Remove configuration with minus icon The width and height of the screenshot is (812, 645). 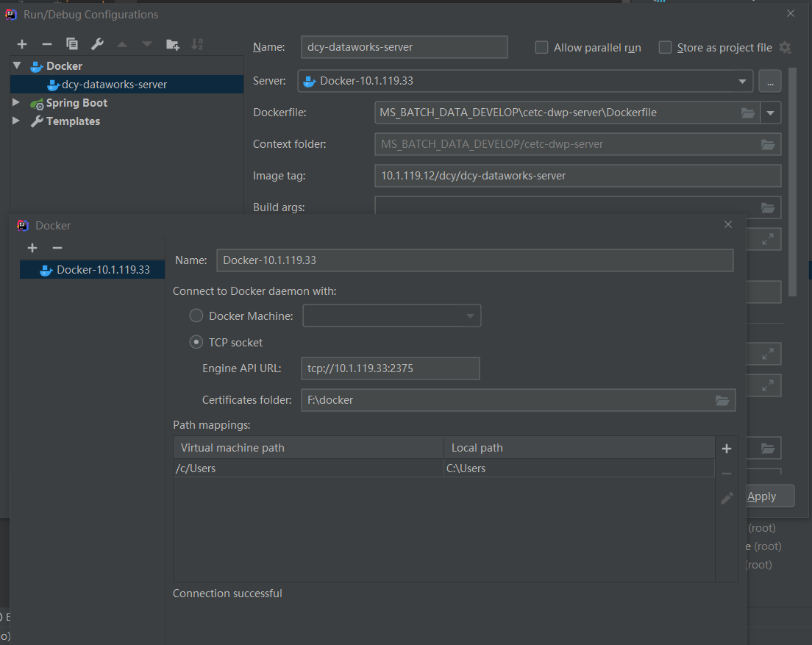46,45
